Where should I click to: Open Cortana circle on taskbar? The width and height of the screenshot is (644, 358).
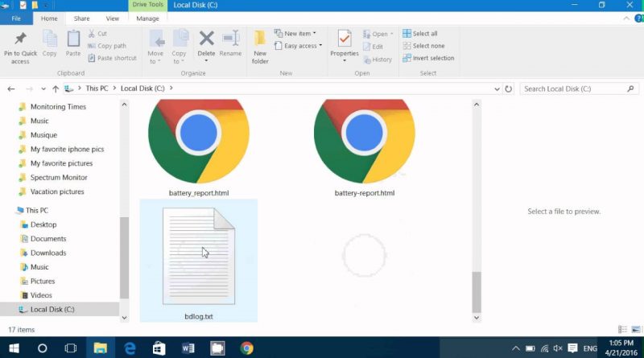(43, 348)
